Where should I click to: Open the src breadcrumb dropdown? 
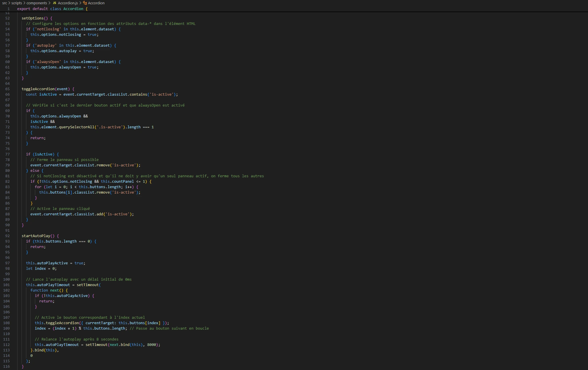click(4, 3)
